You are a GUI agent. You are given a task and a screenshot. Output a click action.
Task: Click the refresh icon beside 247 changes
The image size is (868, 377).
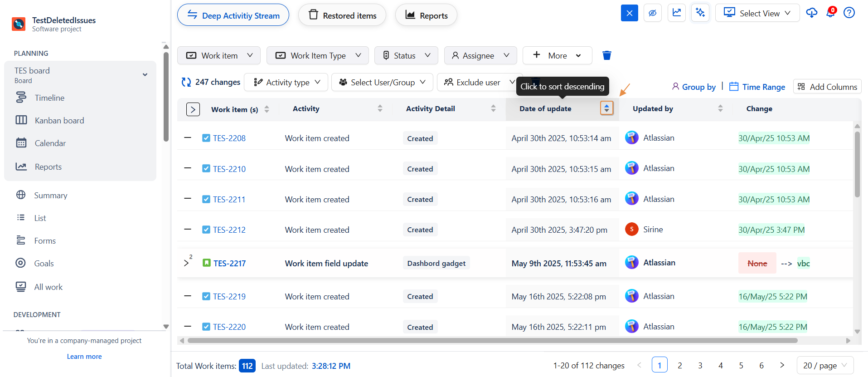point(186,82)
